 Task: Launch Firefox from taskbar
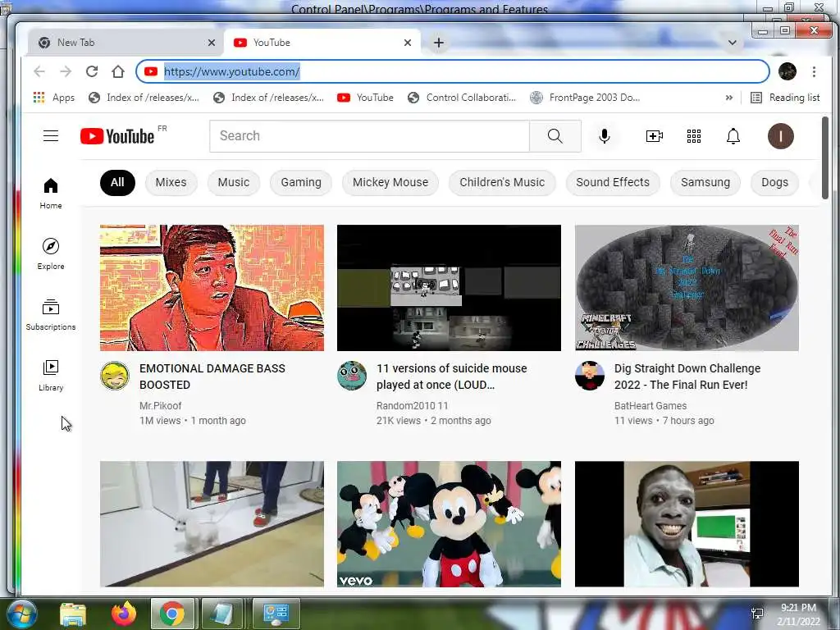click(124, 614)
